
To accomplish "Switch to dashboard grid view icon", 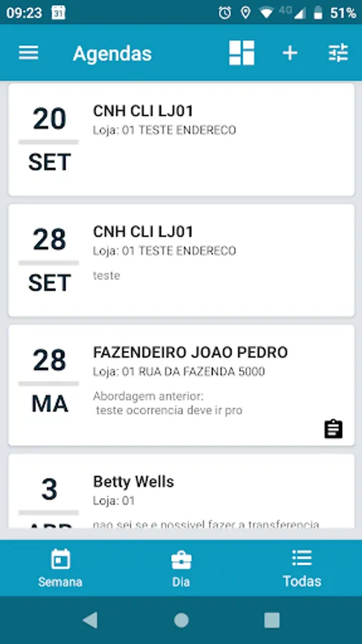I will (242, 53).
